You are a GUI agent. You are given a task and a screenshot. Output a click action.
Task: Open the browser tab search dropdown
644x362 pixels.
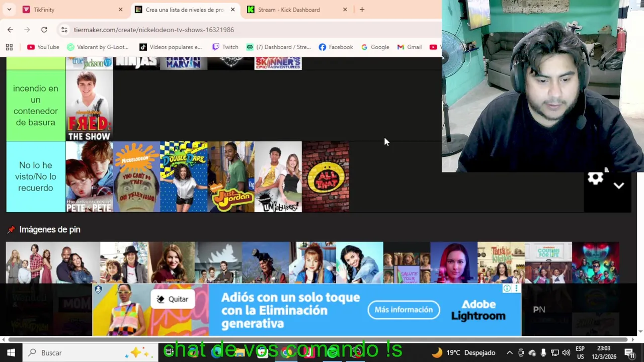pos(10,10)
